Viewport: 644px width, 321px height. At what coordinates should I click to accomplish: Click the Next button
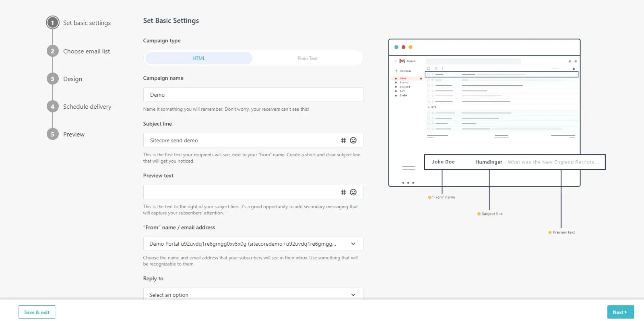coord(620,312)
